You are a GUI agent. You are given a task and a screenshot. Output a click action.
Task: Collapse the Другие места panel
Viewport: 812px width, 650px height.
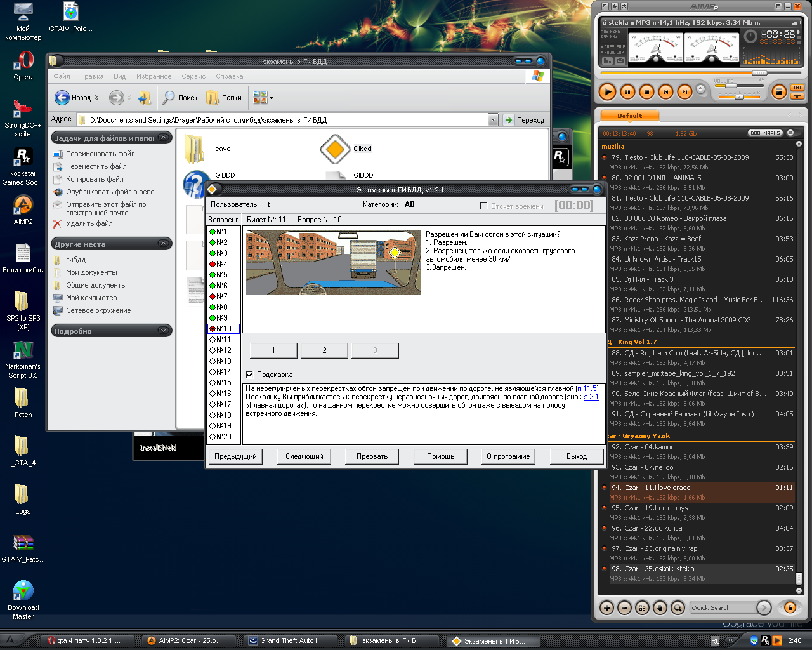[163, 244]
